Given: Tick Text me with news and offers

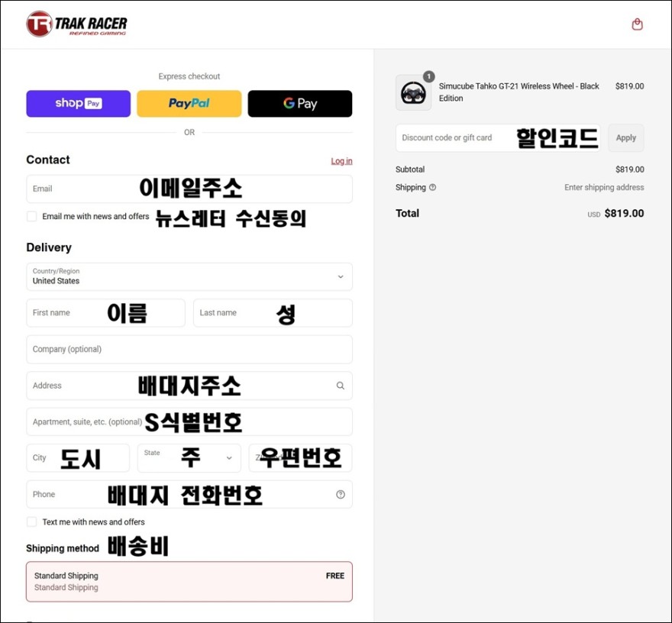Looking at the screenshot, I should pyautogui.click(x=32, y=522).
